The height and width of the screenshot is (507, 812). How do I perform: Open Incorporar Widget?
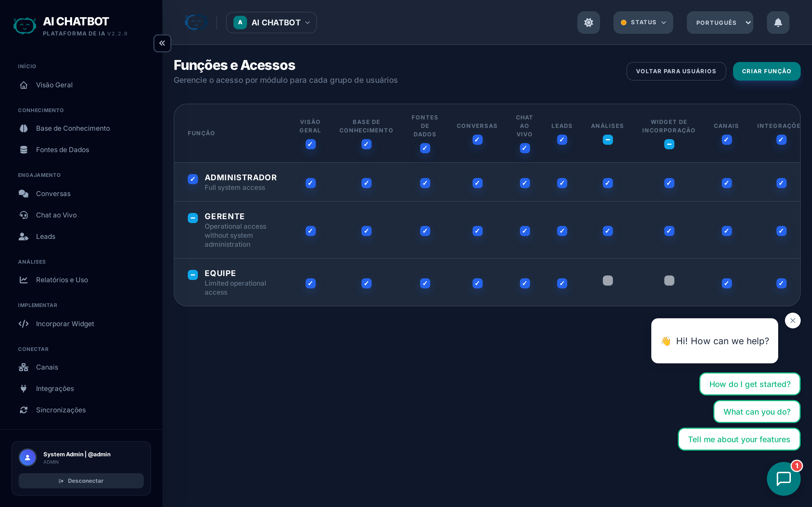point(65,324)
